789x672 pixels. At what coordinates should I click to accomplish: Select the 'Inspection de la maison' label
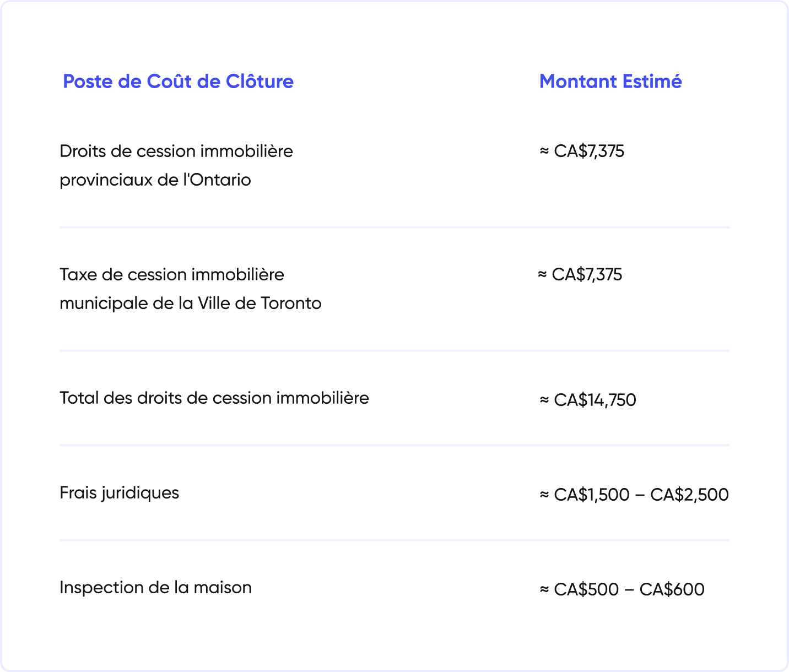pyautogui.click(x=155, y=588)
